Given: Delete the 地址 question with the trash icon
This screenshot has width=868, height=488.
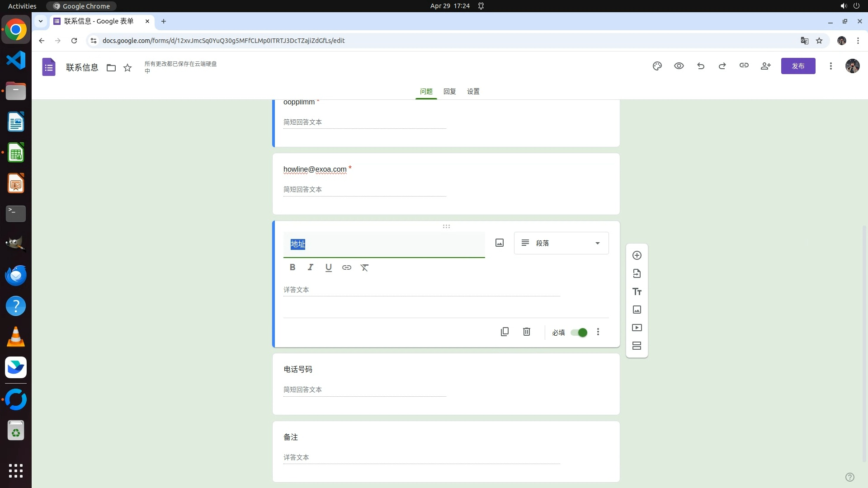Looking at the screenshot, I should point(527,332).
